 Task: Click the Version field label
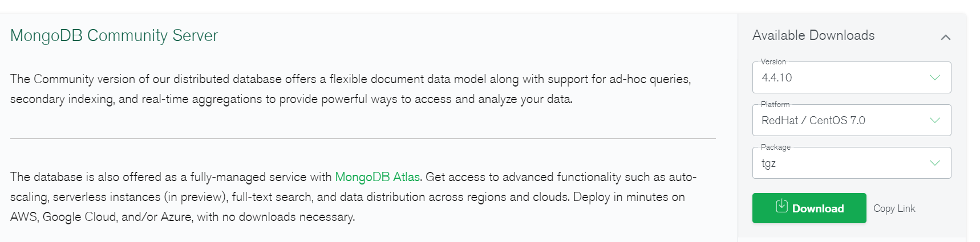(773, 61)
